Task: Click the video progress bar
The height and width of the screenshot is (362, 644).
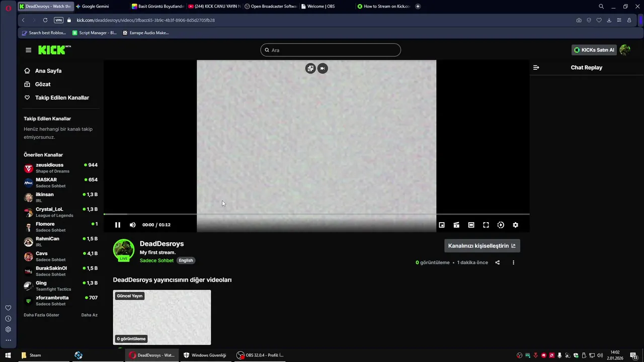Action: tap(316, 214)
